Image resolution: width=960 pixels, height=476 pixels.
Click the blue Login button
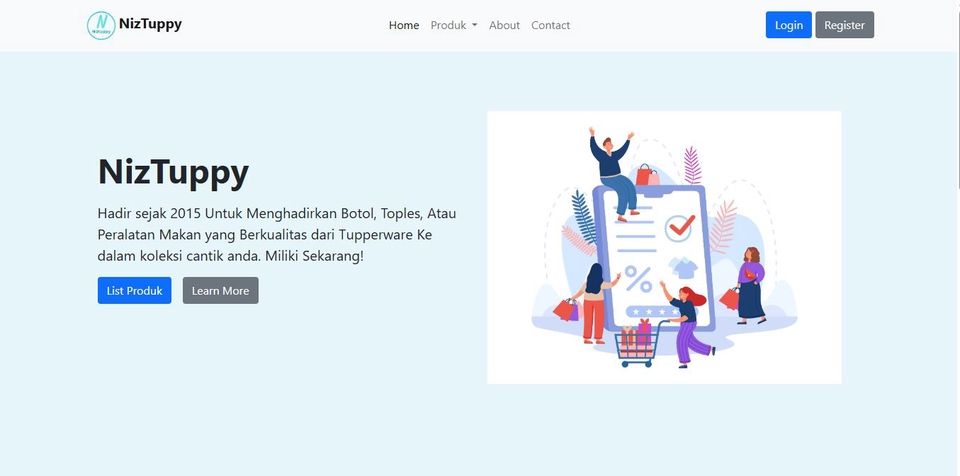(x=789, y=25)
